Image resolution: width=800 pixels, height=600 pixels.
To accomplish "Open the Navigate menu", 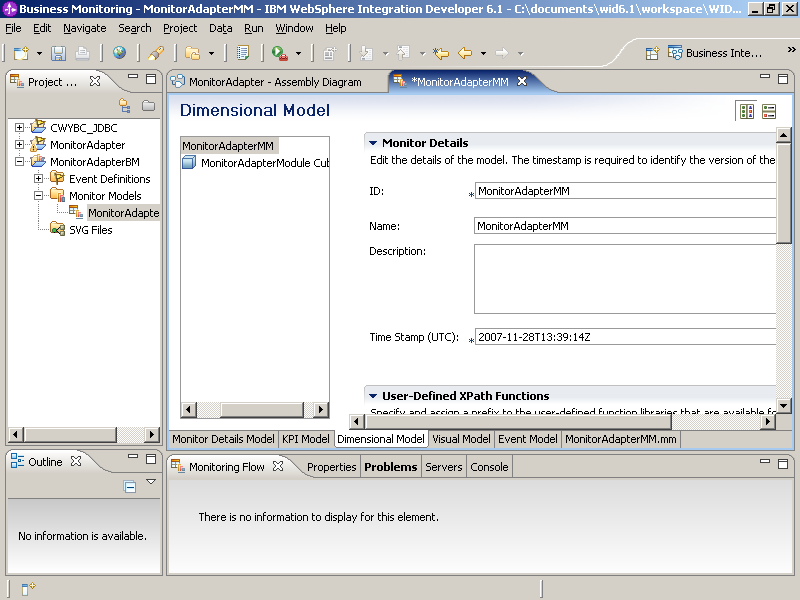I will click(x=85, y=29).
